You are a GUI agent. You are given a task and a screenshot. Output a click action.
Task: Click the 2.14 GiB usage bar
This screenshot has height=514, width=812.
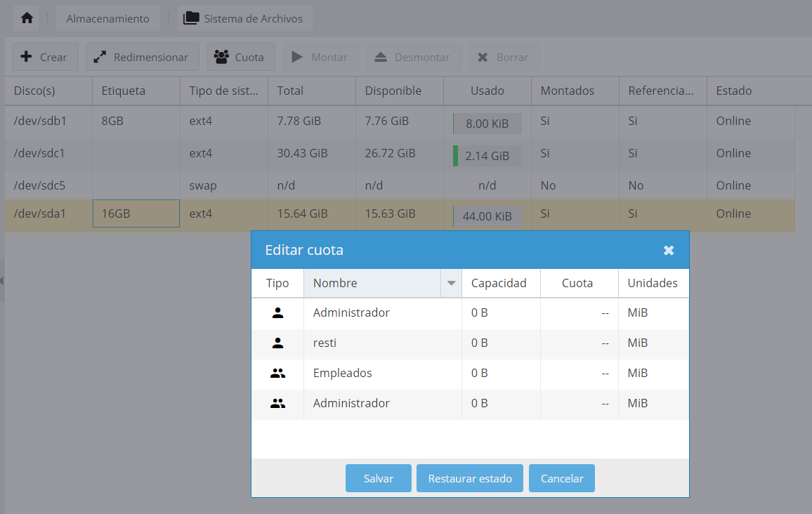(x=487, y=156)
